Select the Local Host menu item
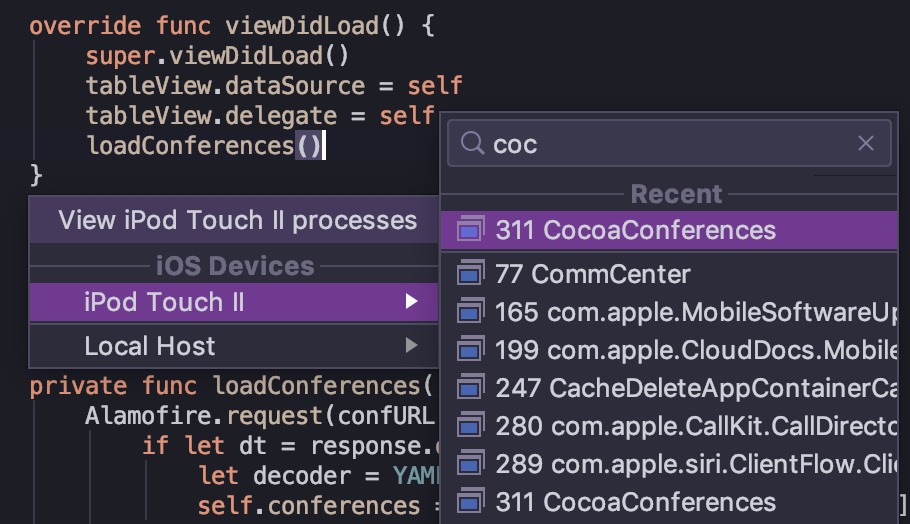The image size is (910, 524). (150, 346)
